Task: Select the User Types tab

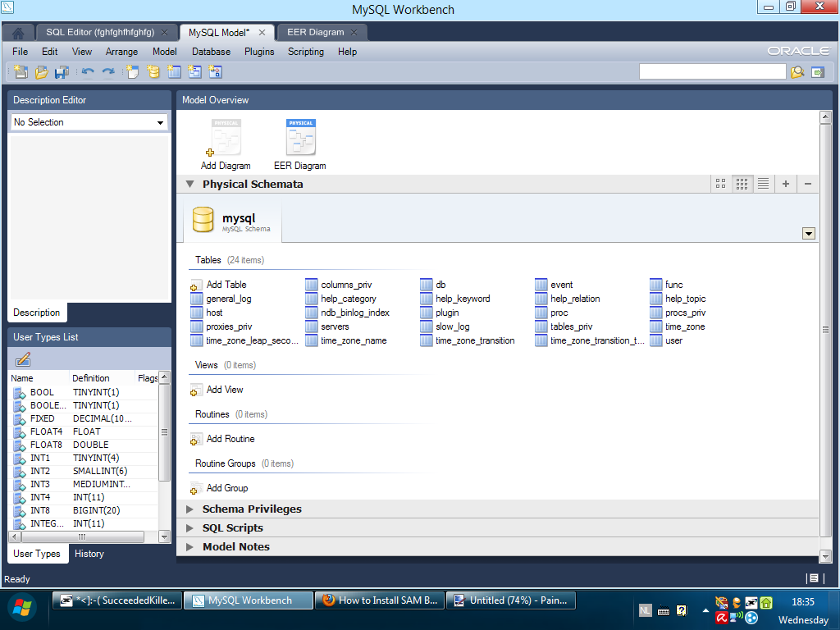Action: 37,554
